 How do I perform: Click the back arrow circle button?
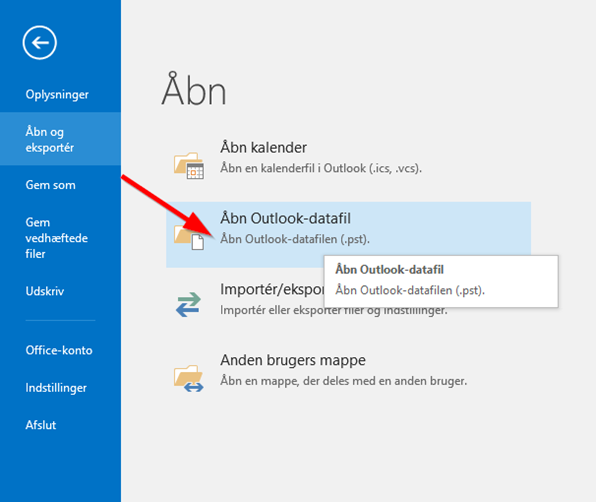[40, 43]
